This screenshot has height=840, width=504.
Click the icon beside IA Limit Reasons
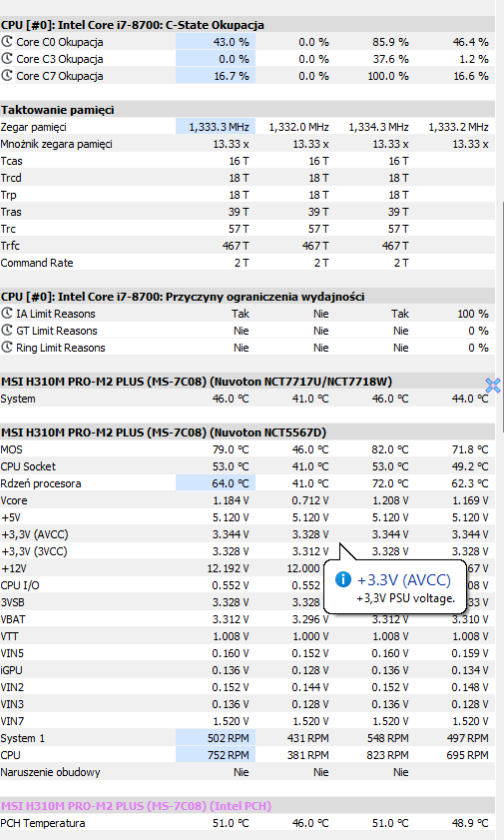[x=6, y=314]
